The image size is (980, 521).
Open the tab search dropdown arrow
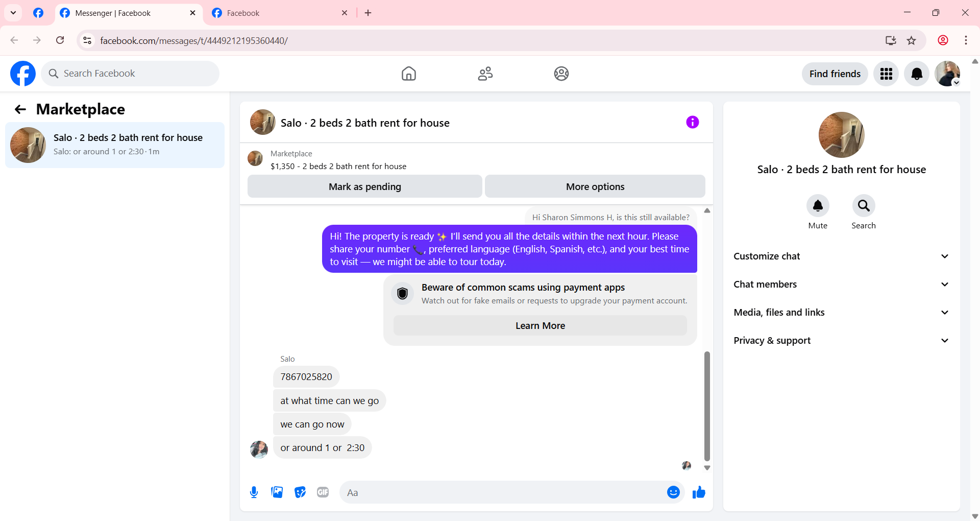coord(13,13)
